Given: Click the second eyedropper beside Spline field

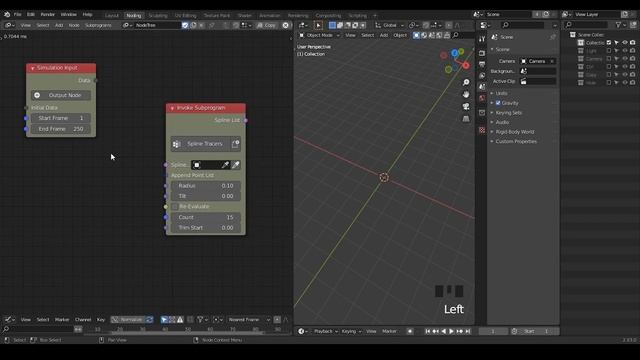Looking at the screenshot, I should tap(236, 165).
